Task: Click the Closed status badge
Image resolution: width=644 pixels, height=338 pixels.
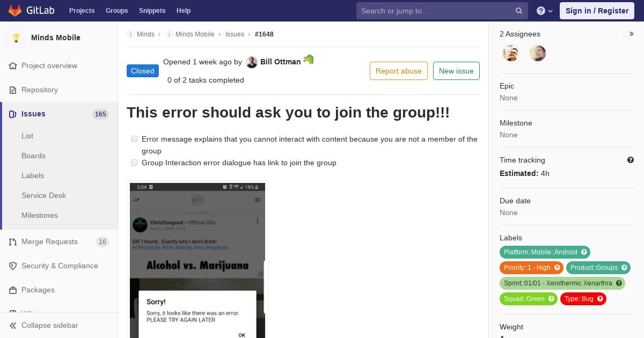Action: pos(143,71)
